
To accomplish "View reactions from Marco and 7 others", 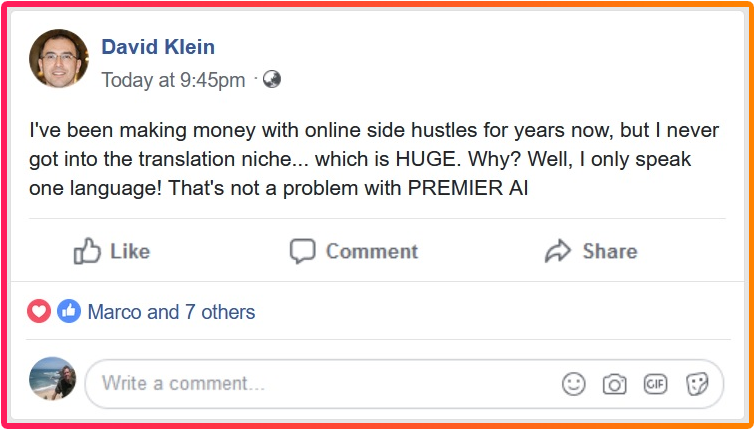I will pos(171,312).
